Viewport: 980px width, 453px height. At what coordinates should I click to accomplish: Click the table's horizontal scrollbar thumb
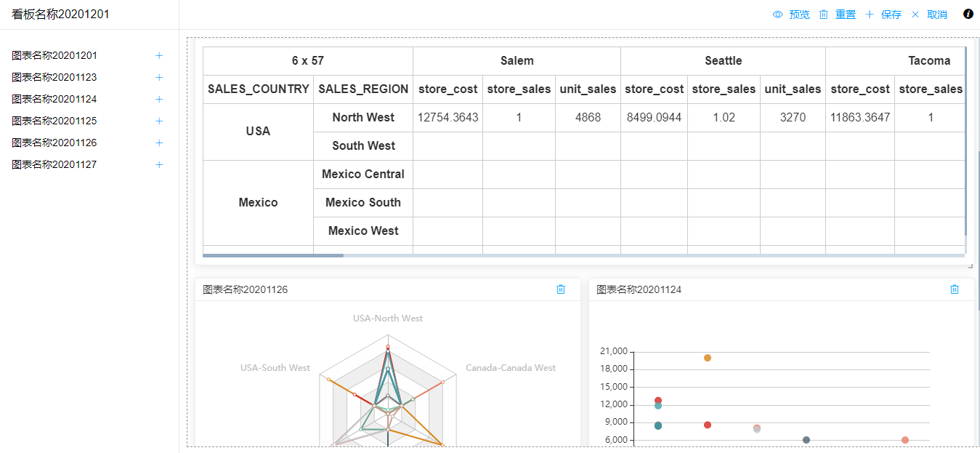273,255
